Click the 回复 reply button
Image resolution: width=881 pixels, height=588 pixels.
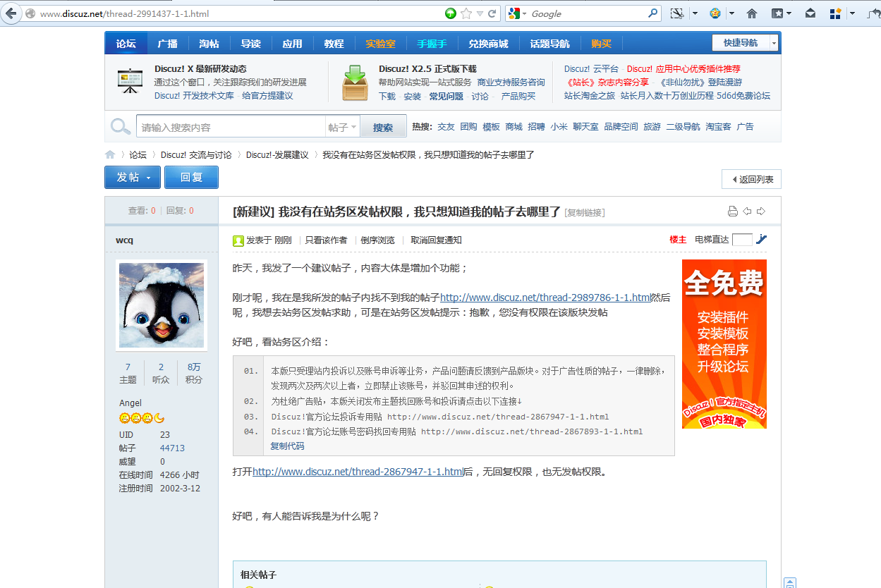pyautogui.click(x=191, y=177)
